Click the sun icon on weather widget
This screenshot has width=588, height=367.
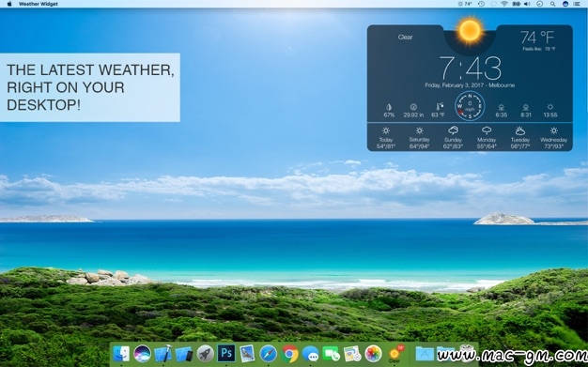click(470, 31)
